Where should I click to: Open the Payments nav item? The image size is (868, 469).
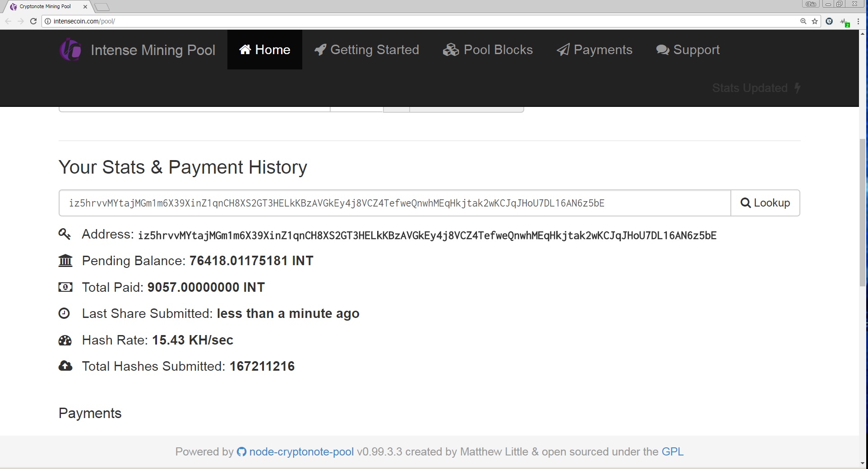pyautogui.click(x=595, y=50)
